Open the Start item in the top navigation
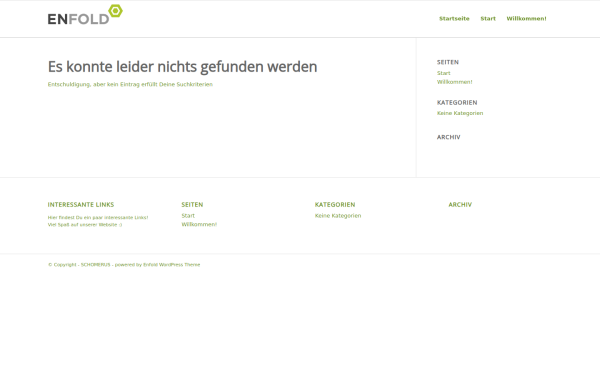The height and width of the screenshot is (375, 600). pyautogui.click(x=488, y=18)
